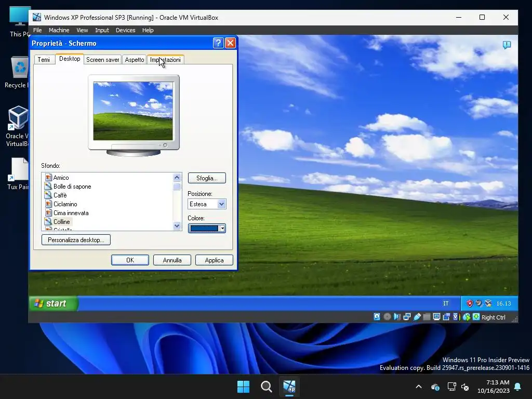532x399 pixels.
Task: Click the Right Ctrl host key label
Action: pyautogui.click(x=494, y=317)
